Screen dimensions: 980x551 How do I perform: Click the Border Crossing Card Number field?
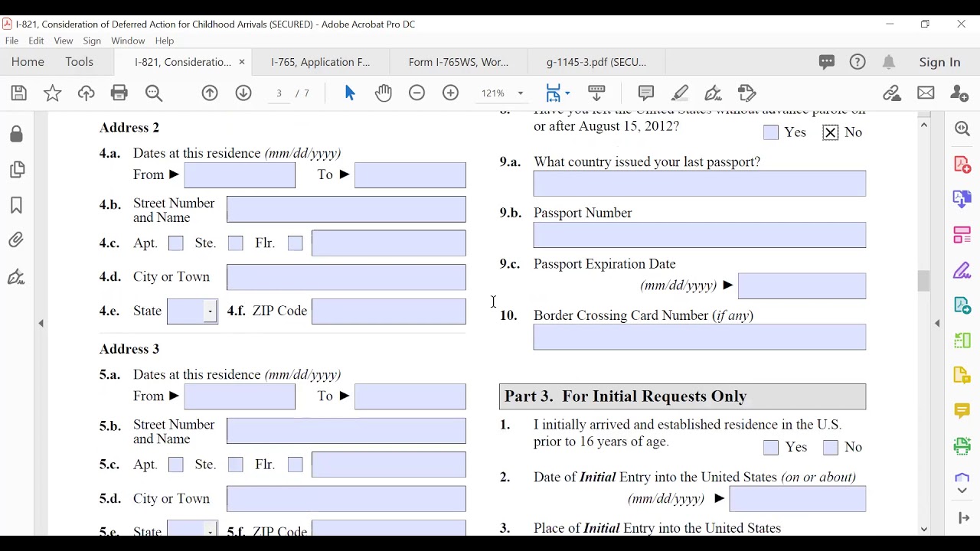700,337
